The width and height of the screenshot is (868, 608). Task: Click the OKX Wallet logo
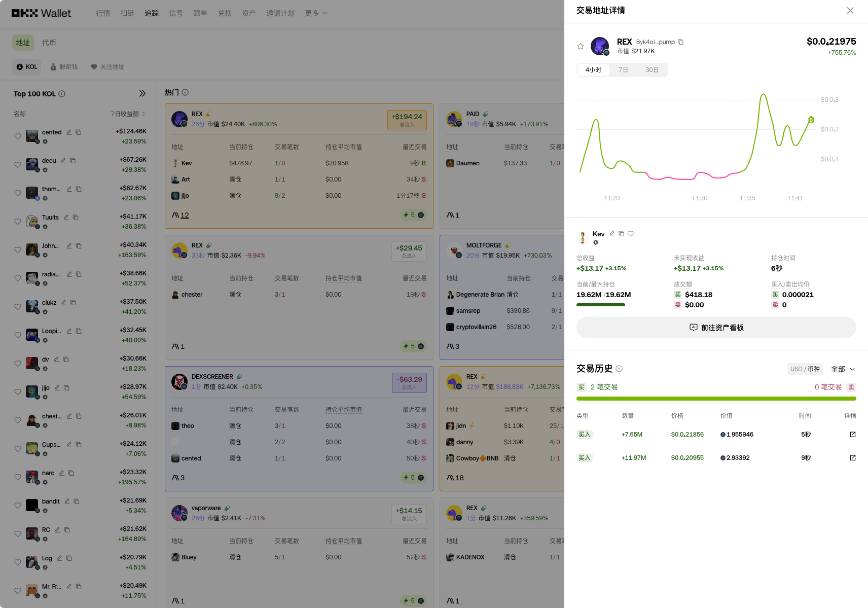point(41,13)
